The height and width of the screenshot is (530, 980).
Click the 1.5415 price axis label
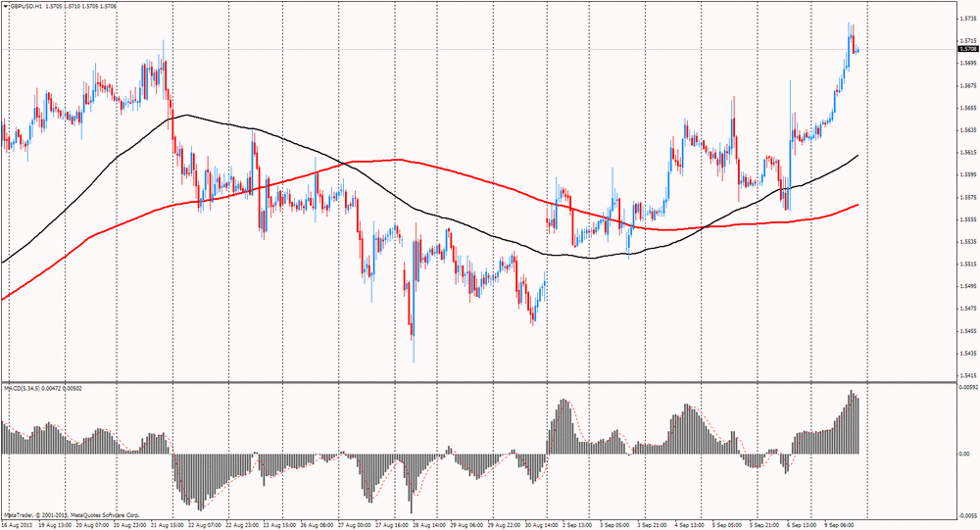968,375
